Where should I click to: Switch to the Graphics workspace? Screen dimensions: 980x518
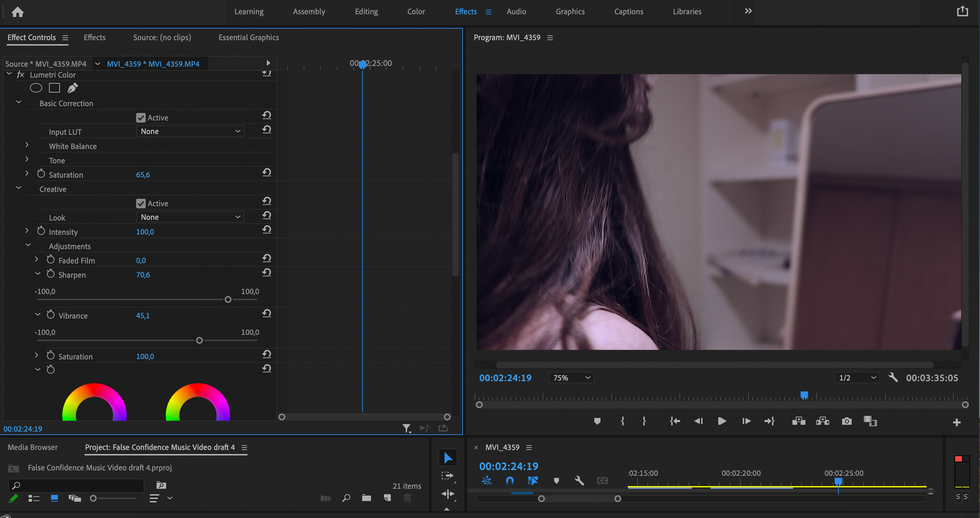(x=570, y=11)
